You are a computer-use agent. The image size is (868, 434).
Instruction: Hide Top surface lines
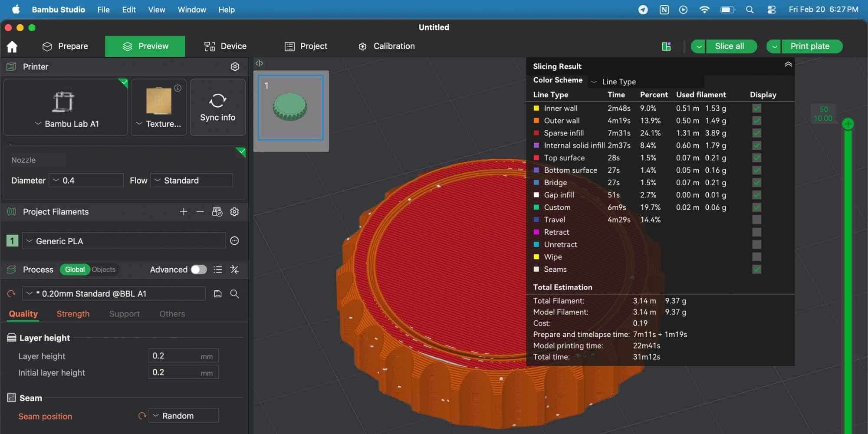[x=756, y=158]
